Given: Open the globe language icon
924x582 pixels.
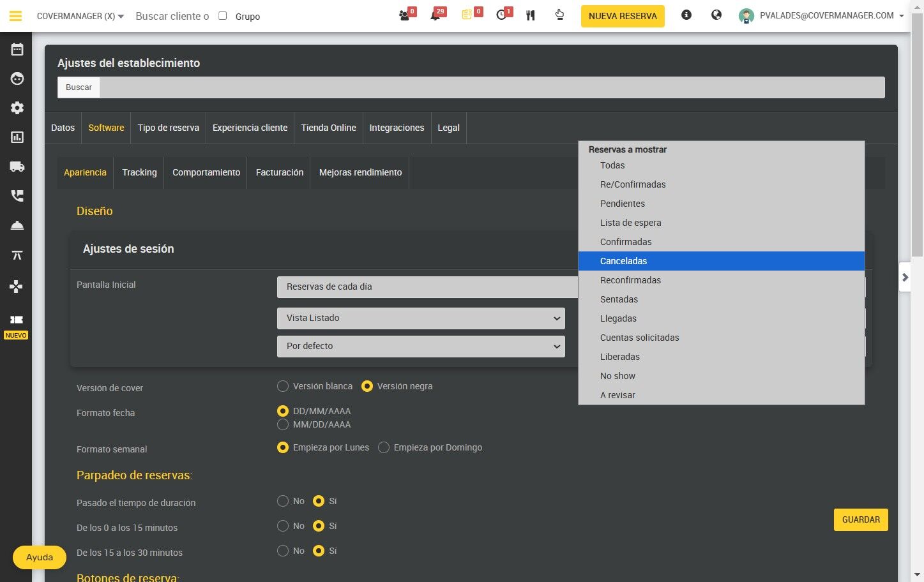Looking at the screenshot, I should [716, 15].
